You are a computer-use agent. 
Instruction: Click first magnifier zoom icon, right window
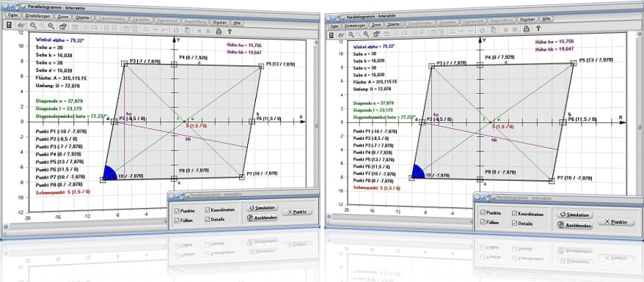click(351, 34)
